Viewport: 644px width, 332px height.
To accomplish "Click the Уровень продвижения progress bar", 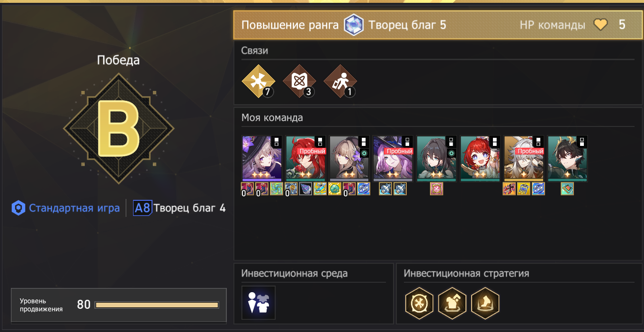I will pos(157,305).
